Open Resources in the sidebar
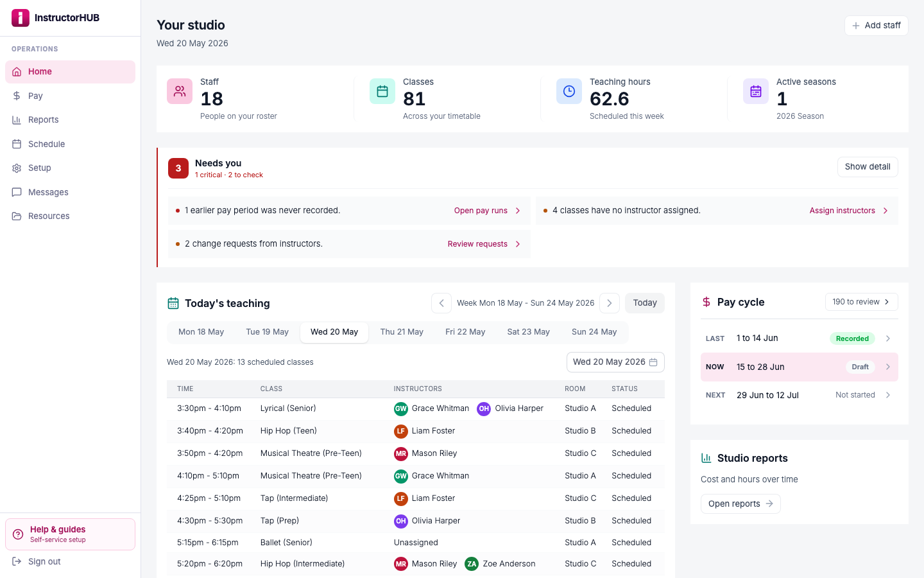The image size is (924, 578). [x=71, y=216]
